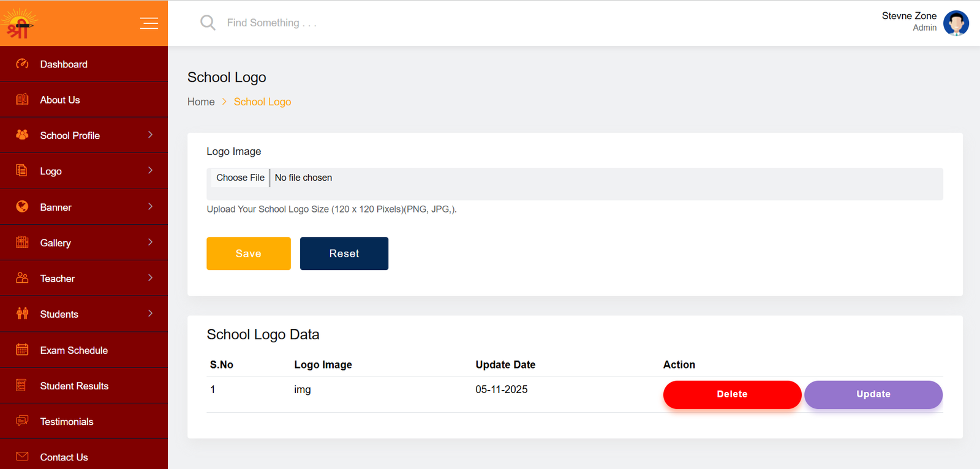Viewport: 980px width, 469px height.
Task: Delete the logo entry in row 1
Action: pyautogui.click(x=732, y=394)
